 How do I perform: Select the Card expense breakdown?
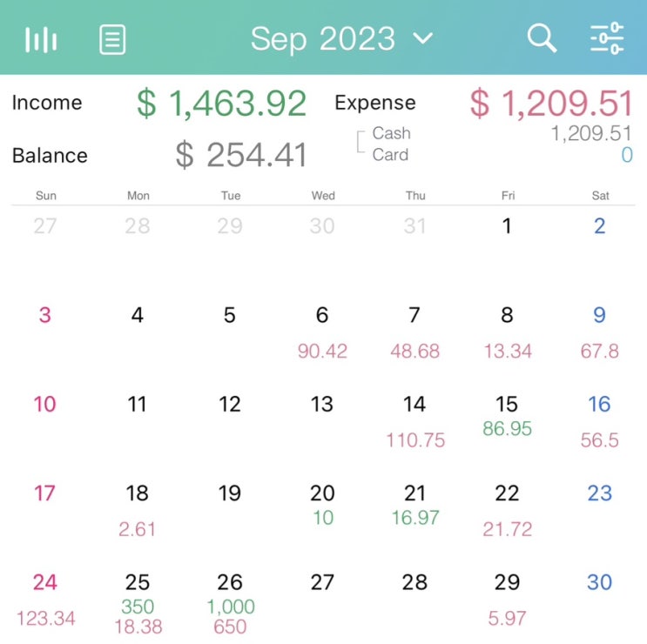390,155
